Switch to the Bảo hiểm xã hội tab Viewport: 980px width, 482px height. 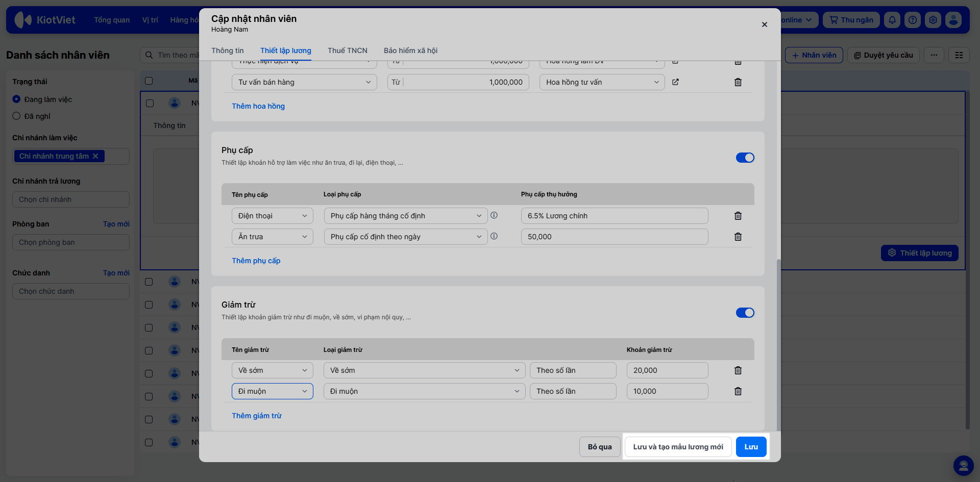(411, 50)
